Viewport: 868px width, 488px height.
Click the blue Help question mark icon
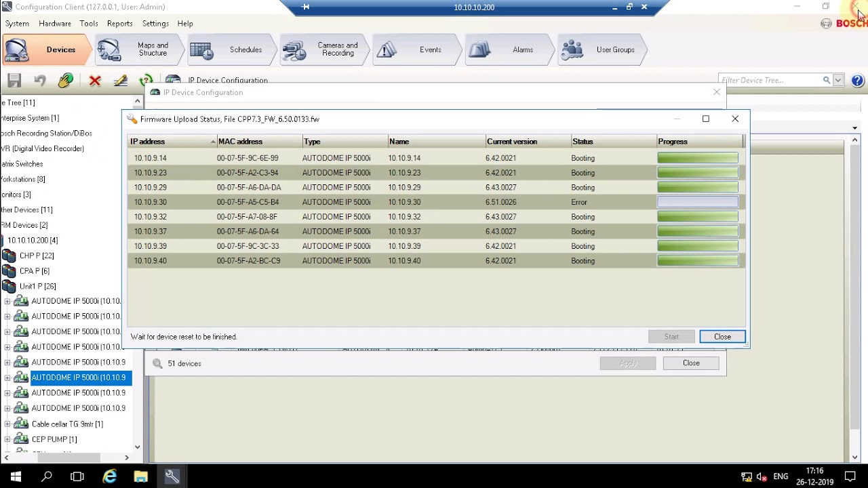(x=857, y=81)
